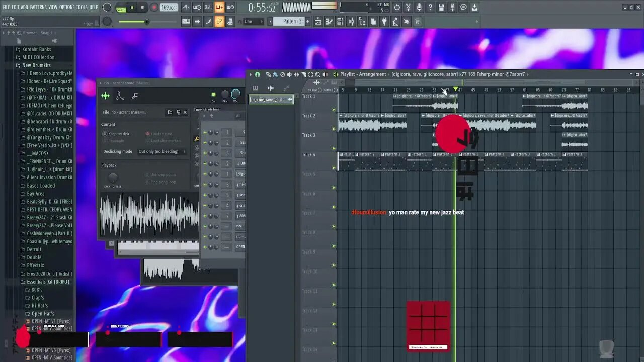Open sample file with folder icon

(x=170, y=112)
